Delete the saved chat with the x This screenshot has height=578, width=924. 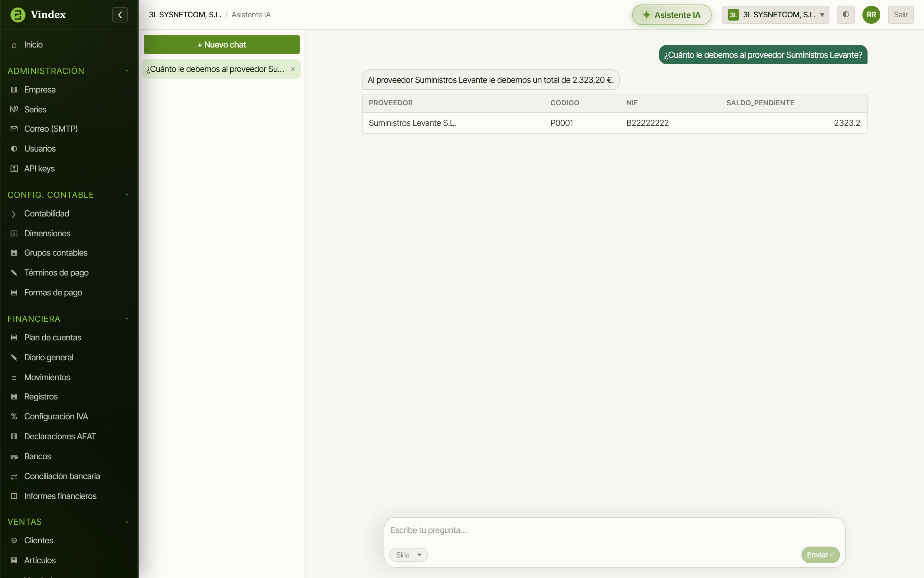click(x=293, y=69)
